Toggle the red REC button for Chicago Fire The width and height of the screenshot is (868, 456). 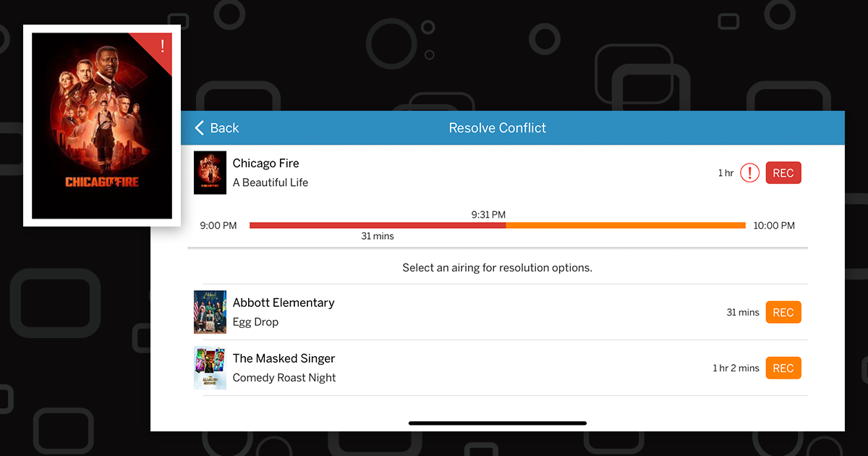[x=783, y=173]
